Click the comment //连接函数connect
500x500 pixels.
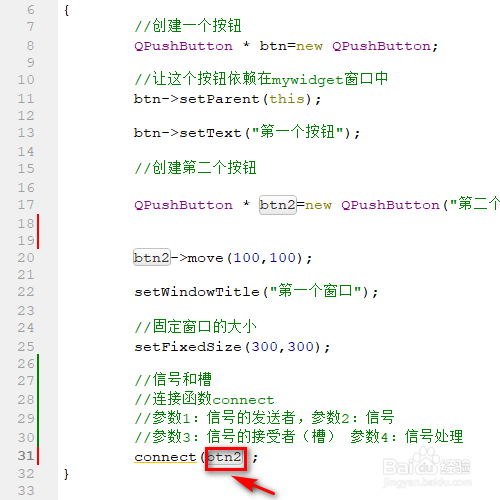[204, 399]
